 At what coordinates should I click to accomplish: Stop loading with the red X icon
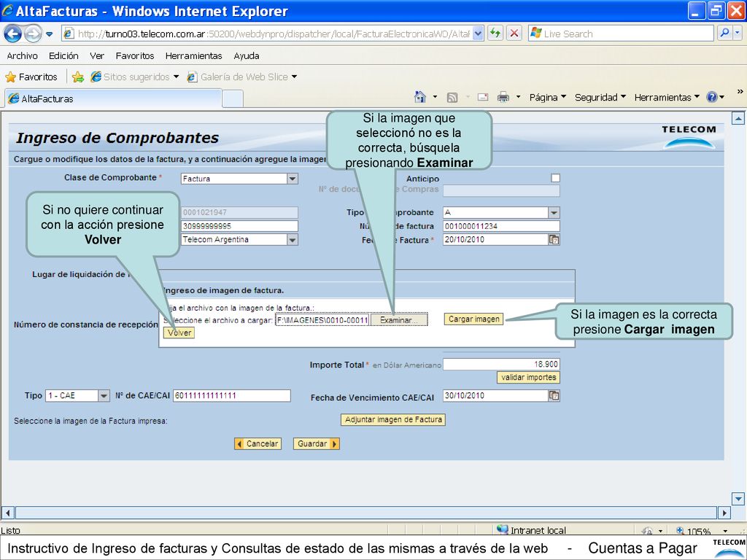pyautogui.click(x=514, y=34)
